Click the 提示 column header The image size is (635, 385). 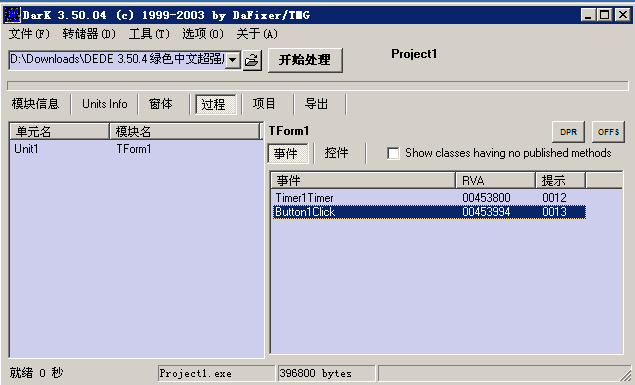560,180
